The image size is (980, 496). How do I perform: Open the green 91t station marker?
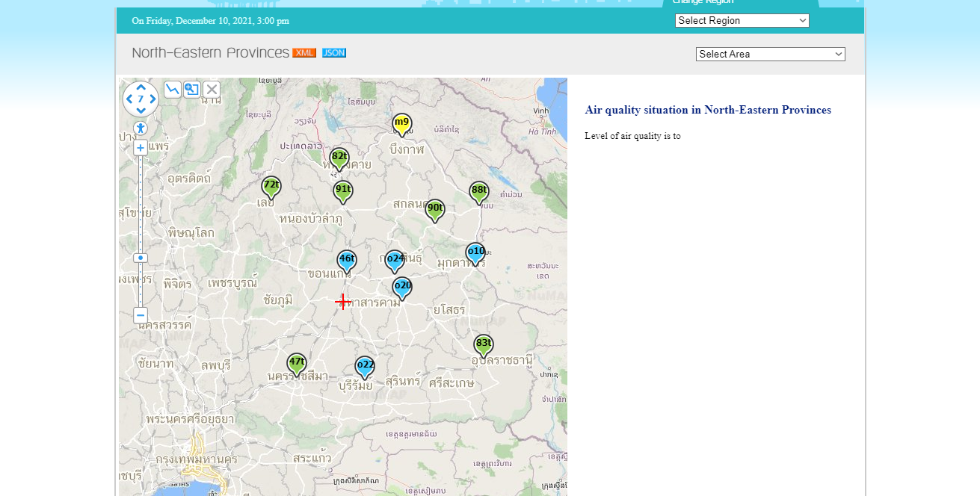point(343,193)
